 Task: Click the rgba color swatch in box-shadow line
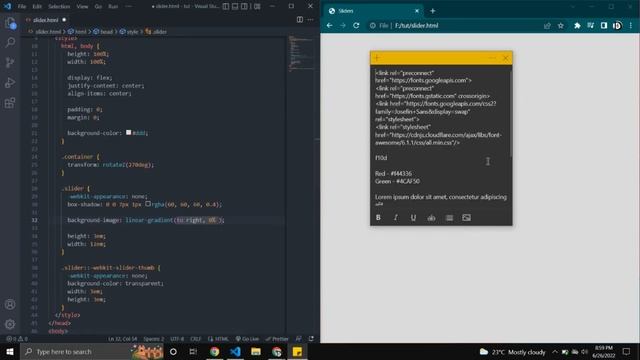click(148, 204)
